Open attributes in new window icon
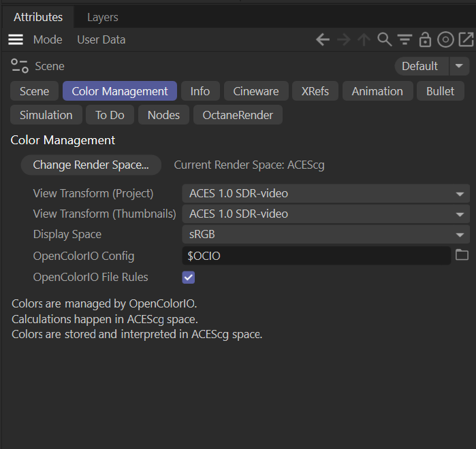This screenshot has height=449, width=476. (464, 39)
